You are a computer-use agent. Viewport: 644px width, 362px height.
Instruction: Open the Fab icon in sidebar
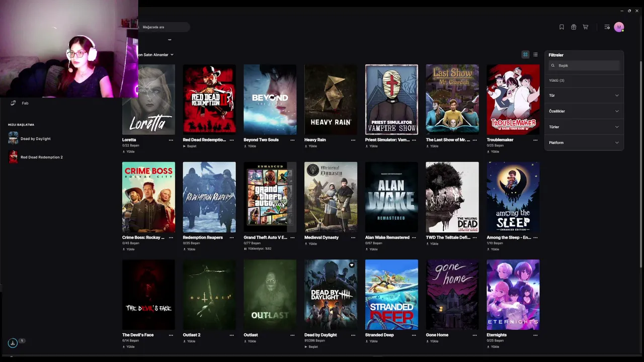tap(13, 103)
